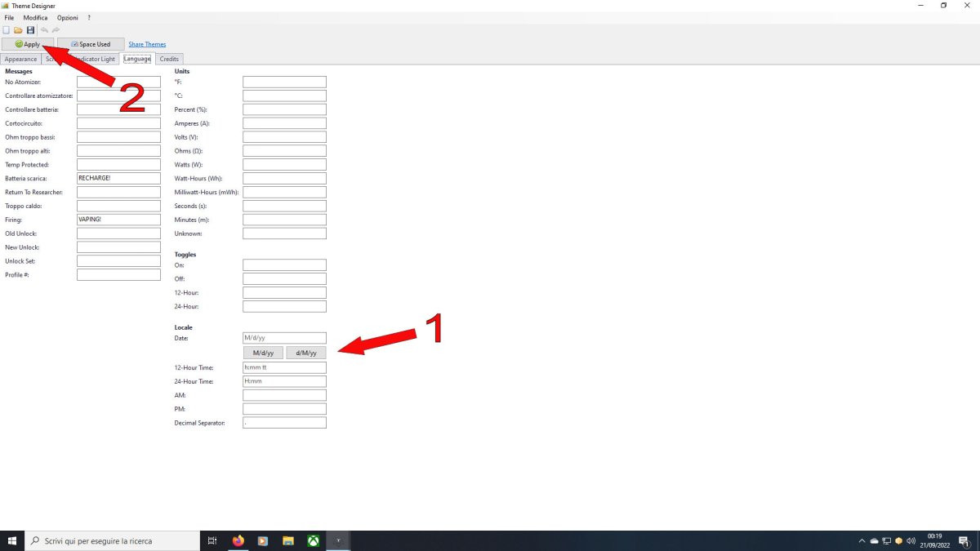
Task: Click the 24-Hour toggle text field
Action: pyautogui.click(x=284, y=306)
